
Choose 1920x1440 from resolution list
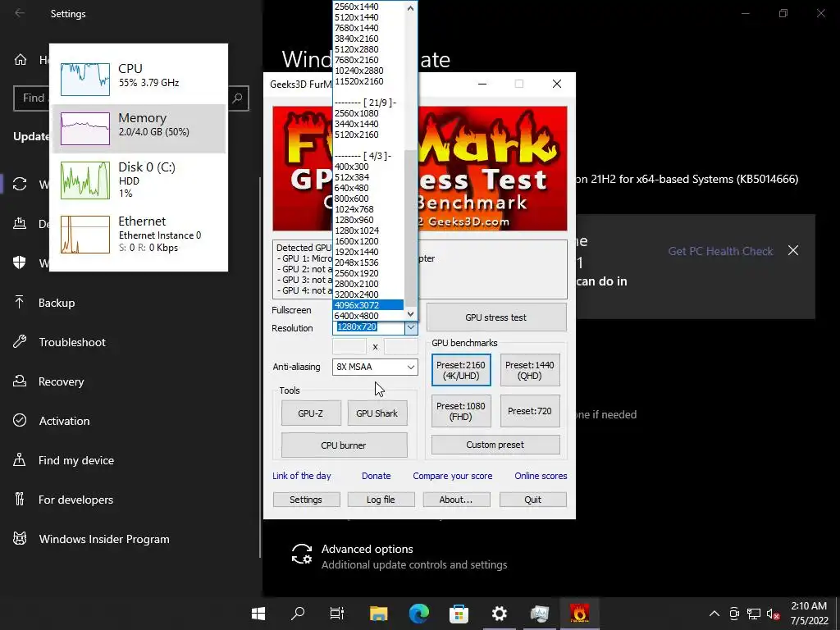(x=368, y=252)
